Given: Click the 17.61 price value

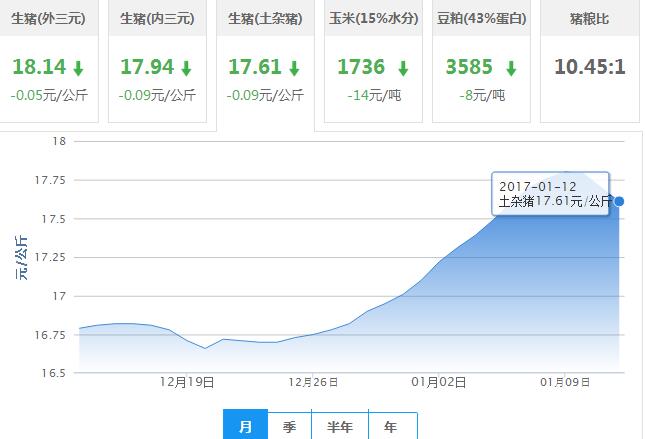Looking at the screenshot, I should click(x=255, y=67).
